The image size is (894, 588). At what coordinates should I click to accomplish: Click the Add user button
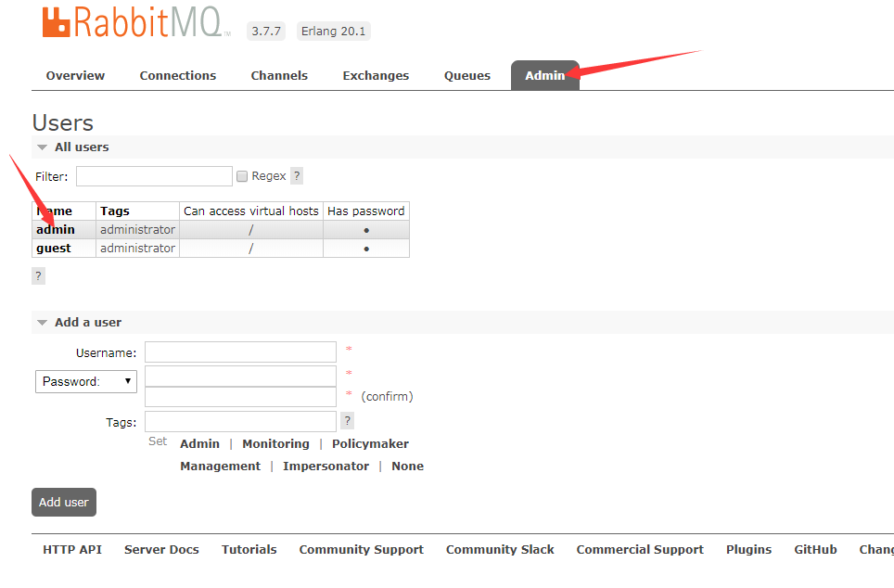point(64,503)
